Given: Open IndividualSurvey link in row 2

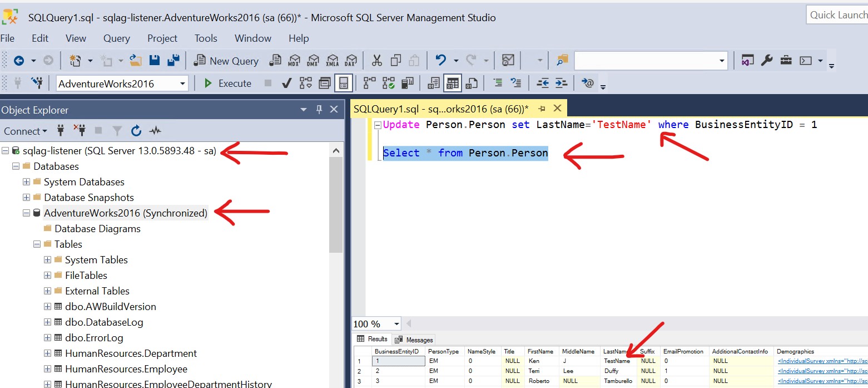Looking at the screenshot, I should (x=822, y=371).
